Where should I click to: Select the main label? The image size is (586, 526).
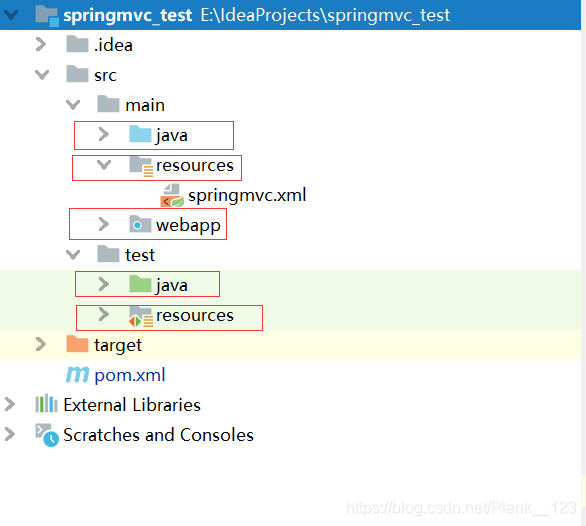point(145,105)
